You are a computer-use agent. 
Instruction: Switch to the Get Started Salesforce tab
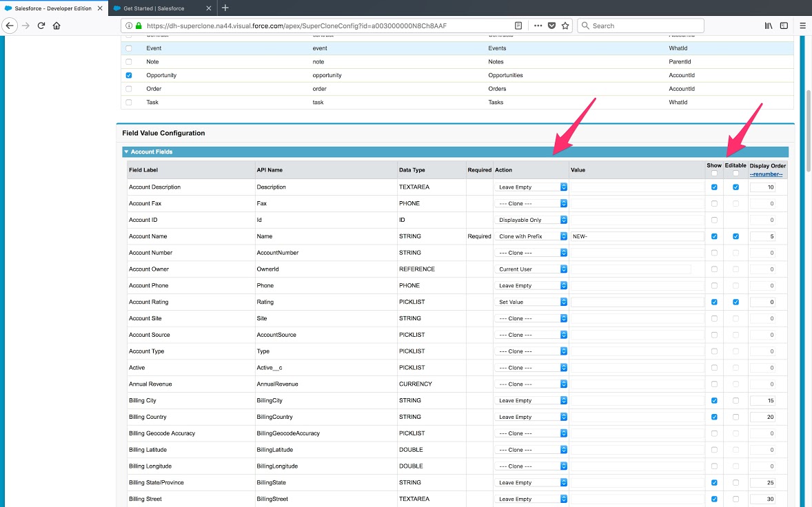click(x=159, y=8)
